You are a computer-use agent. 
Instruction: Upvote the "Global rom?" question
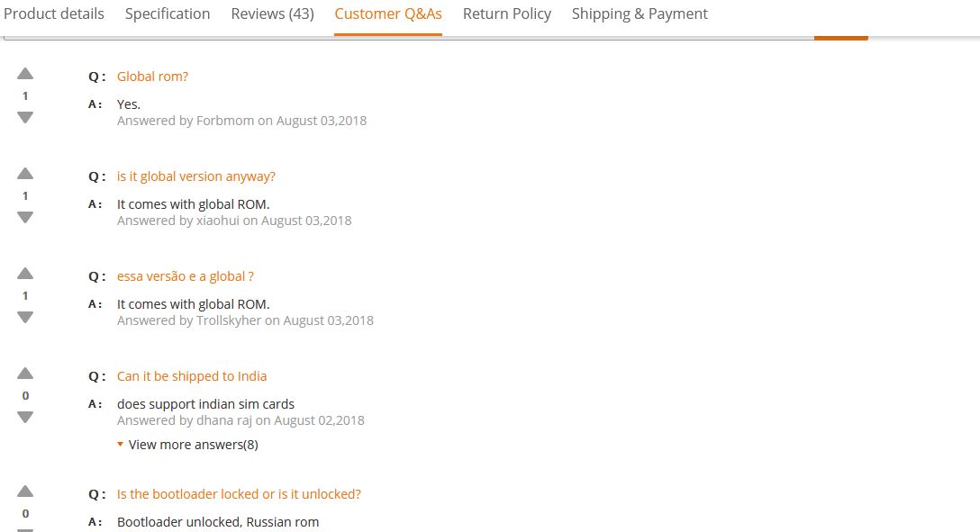click(25, 74)
